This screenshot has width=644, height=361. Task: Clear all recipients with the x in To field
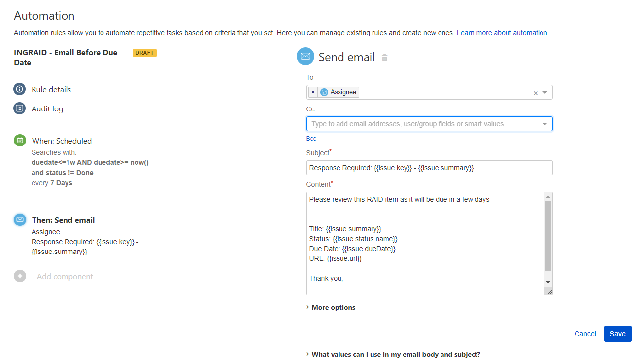click(536, 92)
